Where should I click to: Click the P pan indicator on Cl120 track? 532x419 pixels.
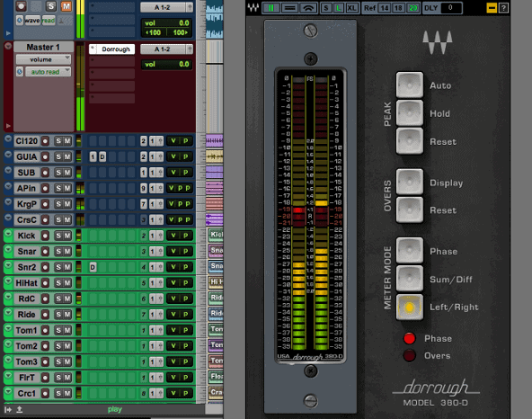click(x=186, y=141)
